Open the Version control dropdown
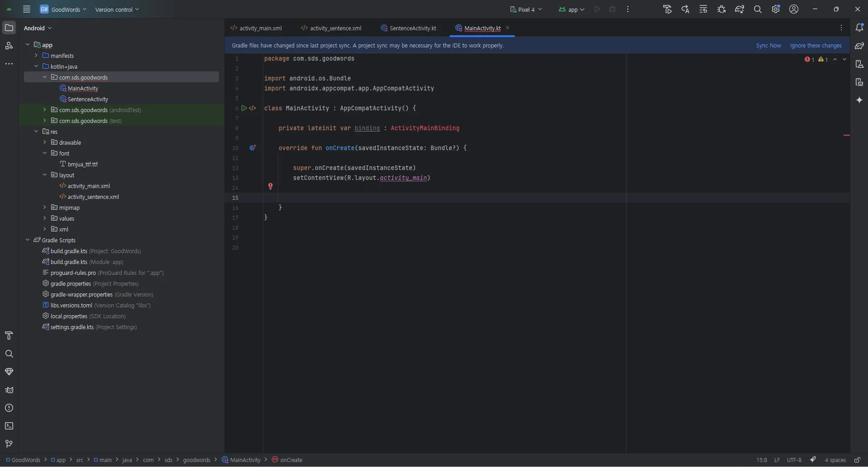Image resolution: width=868 pixels, height=467 pixels. [117, 9]
